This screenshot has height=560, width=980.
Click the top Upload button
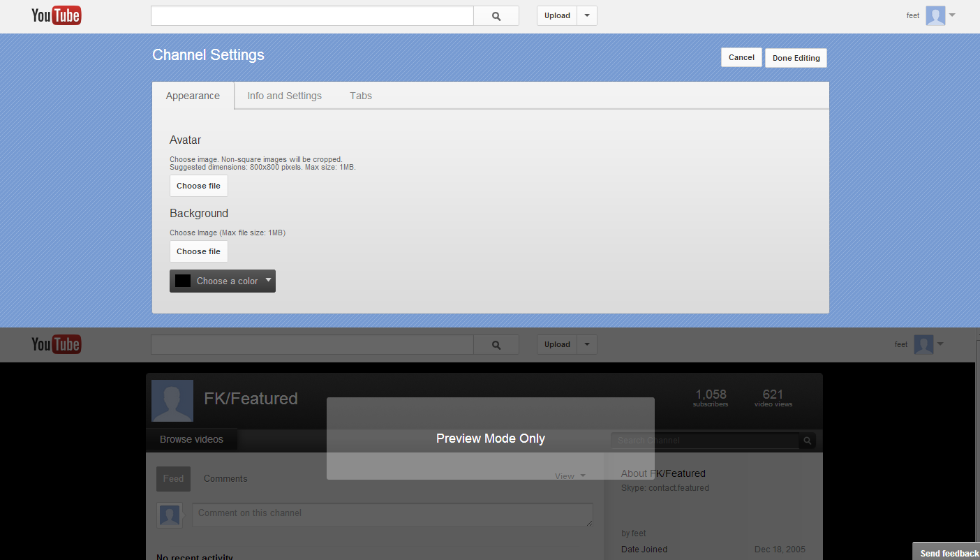[x=557, y=15]
